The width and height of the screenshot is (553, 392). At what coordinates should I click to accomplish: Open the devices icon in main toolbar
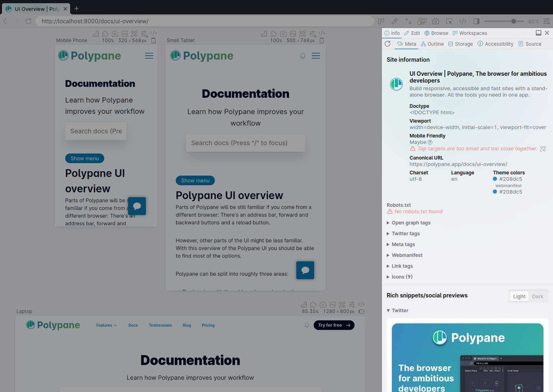pyautogui.click(x=422, y=21)
